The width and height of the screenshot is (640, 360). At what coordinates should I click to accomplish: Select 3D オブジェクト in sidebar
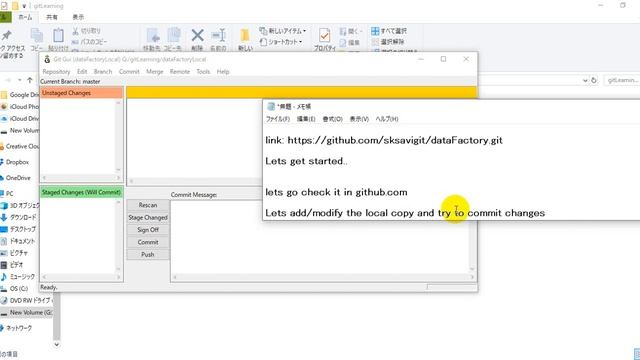point(20,205)
